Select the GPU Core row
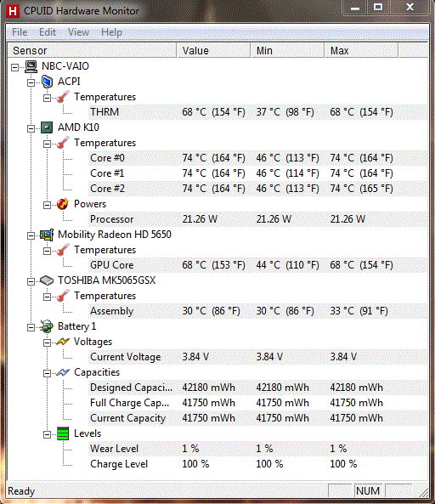 [x=258, y=265]
